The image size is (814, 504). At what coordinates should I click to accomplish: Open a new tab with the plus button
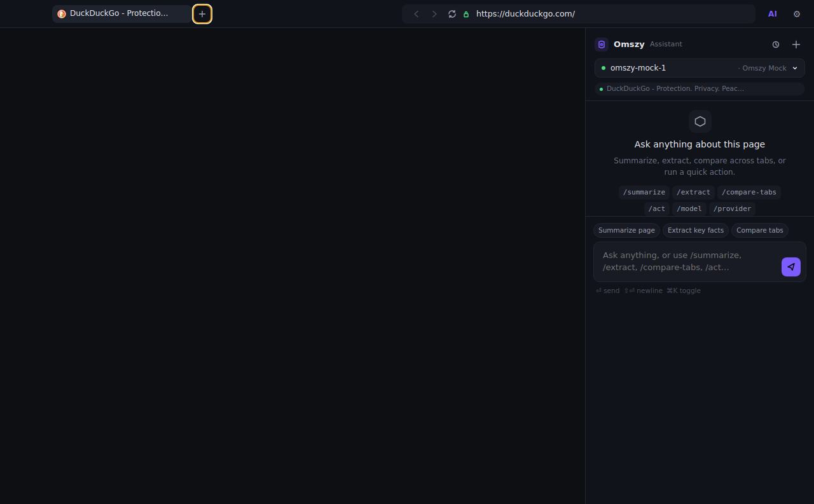(202, 14)
